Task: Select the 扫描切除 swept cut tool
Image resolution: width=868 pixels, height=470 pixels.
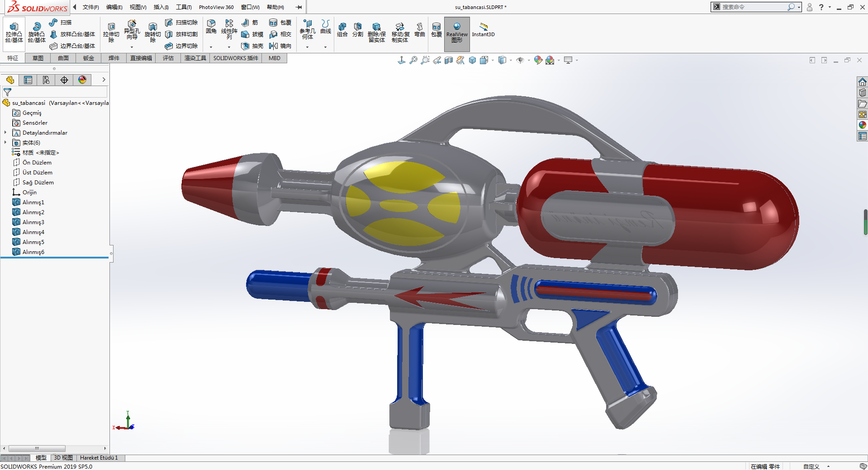Action: (x=181, y=23)
